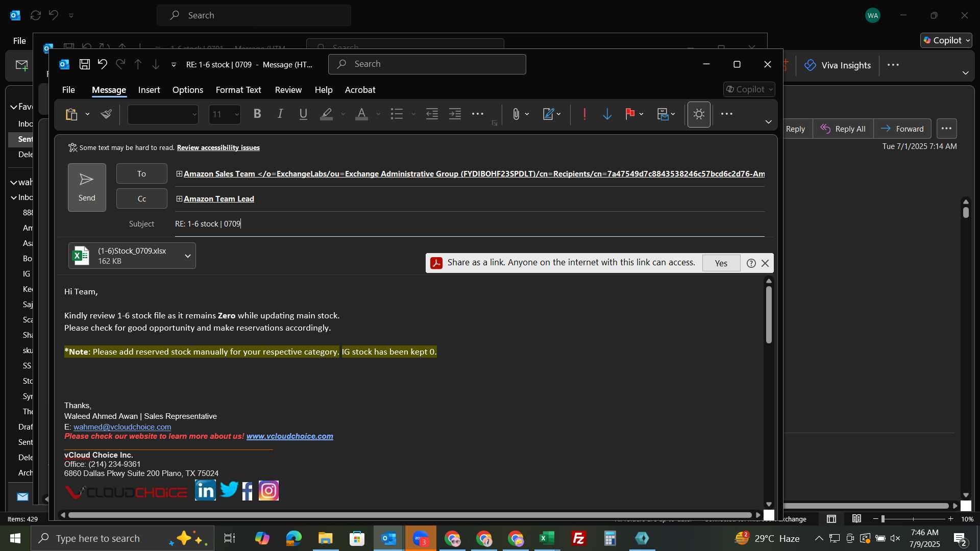Mark message as Low Importance
This screenshot has height=551, width=980.
[x=607, y=114]
